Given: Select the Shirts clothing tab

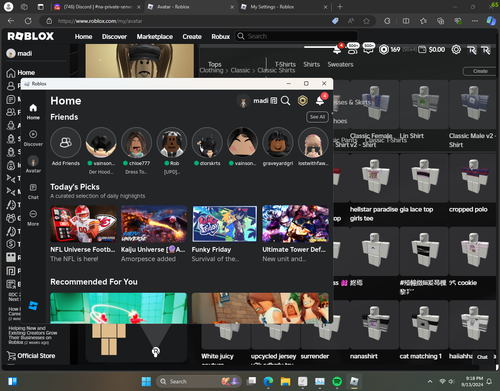Looking at the screenshot, I should [x=312, y=64].
